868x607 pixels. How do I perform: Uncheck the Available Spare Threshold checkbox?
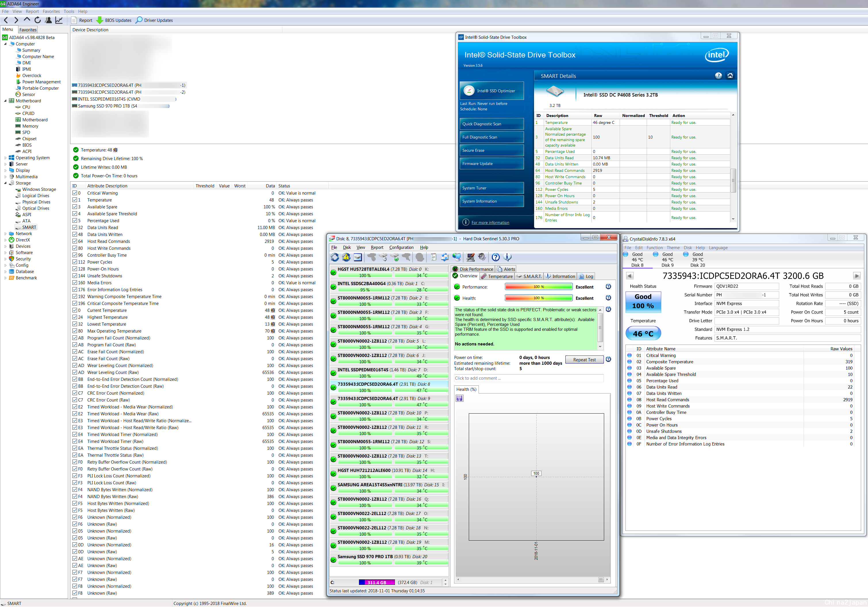75,214
